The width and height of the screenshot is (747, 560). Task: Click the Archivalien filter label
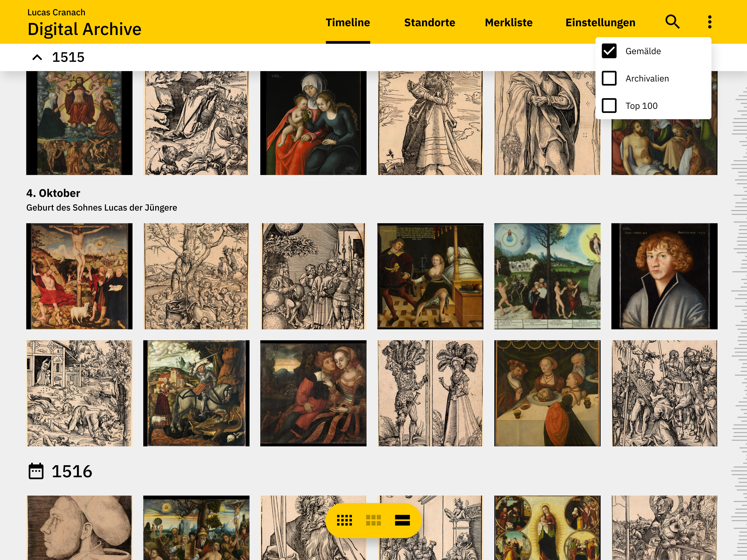pyautogui.click(x=647, y=78)
